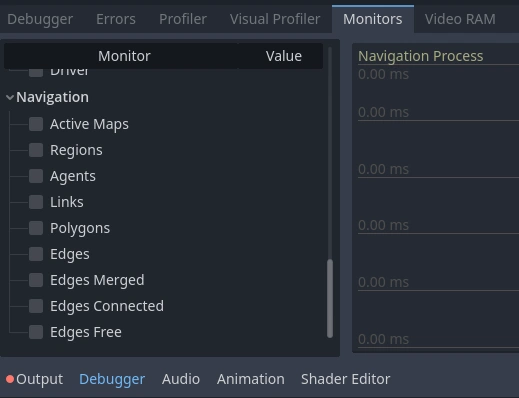Open the Animation bottom panel
Viewport: 519px width, 398px height.
(251, 379)
